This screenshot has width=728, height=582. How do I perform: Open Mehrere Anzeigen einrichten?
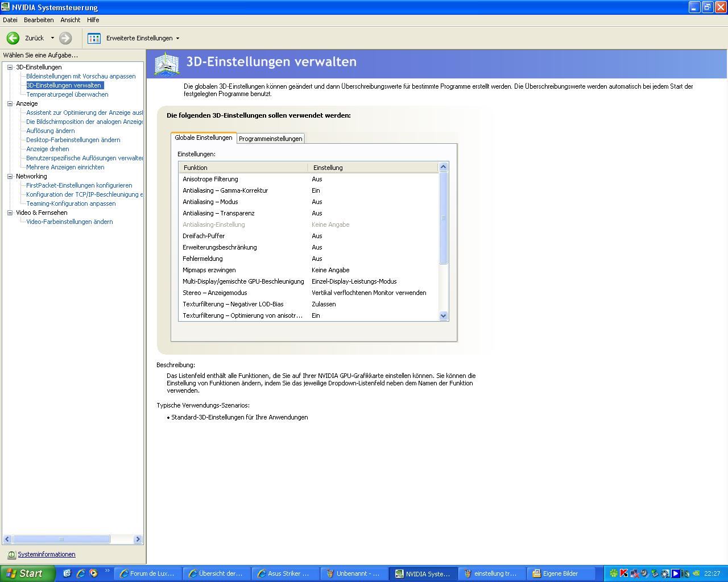click(x=65, y=167)
